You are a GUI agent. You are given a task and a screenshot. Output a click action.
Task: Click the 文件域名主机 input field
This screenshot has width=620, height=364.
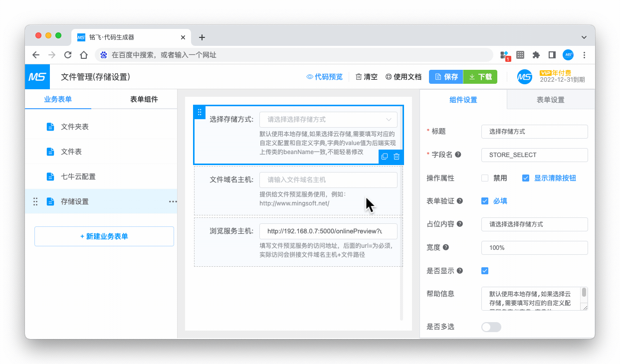click(x=328, y=180)
